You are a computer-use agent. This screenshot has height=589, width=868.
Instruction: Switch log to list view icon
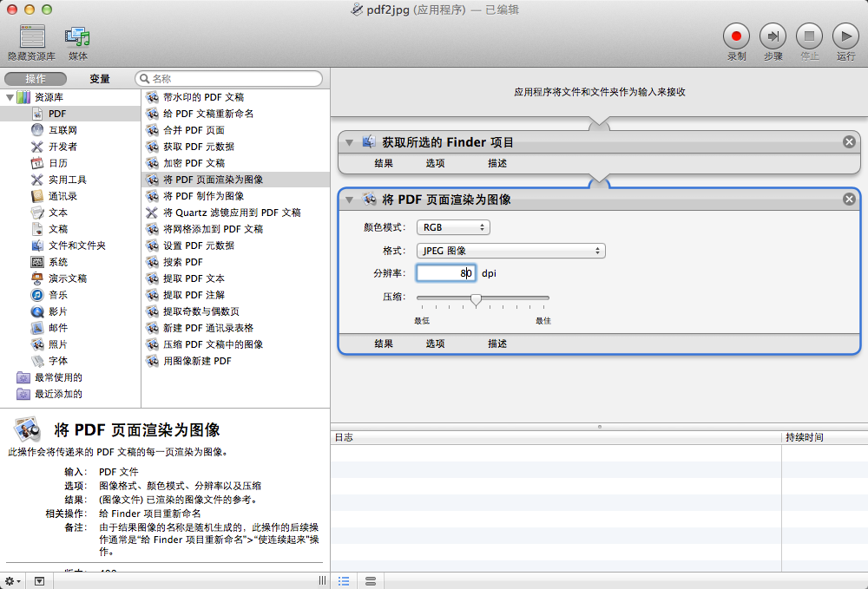point(344,580)
